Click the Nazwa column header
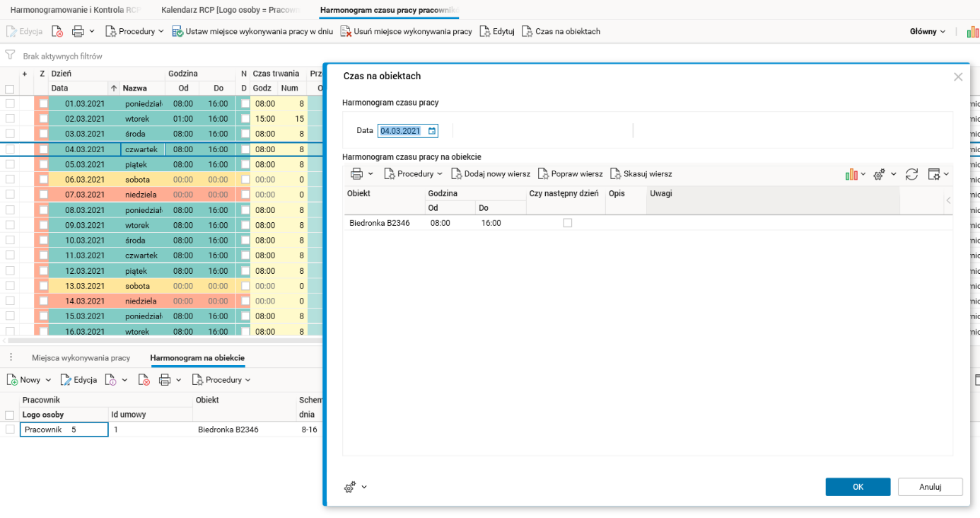 tap(142, 88)
